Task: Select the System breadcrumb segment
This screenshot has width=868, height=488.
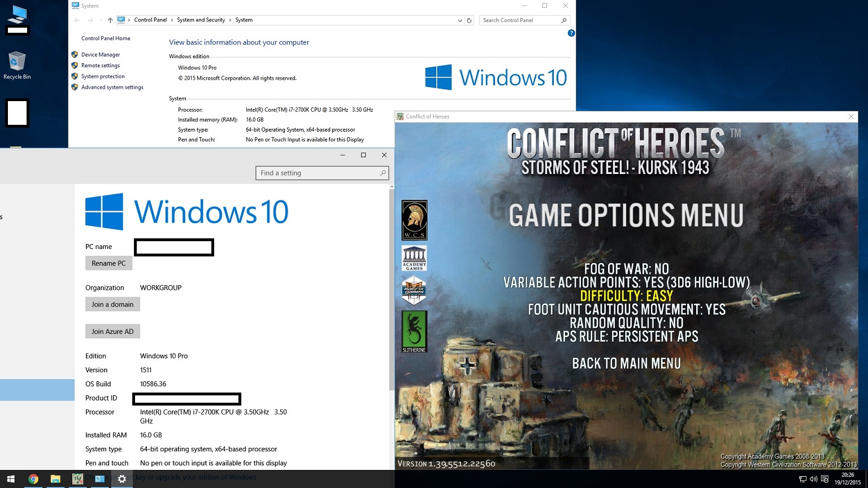Action: [244, 20]
